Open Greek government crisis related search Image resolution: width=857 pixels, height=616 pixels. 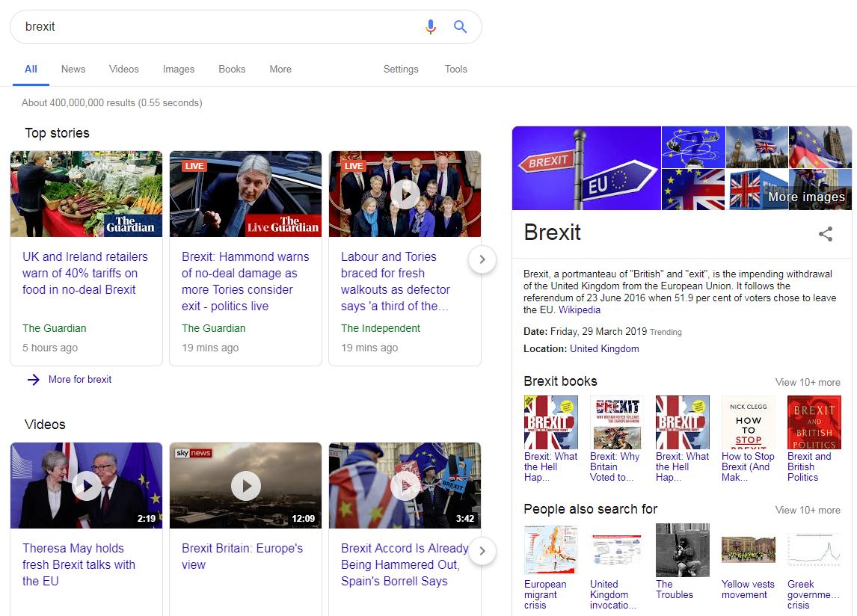click(x=814, y=567)
